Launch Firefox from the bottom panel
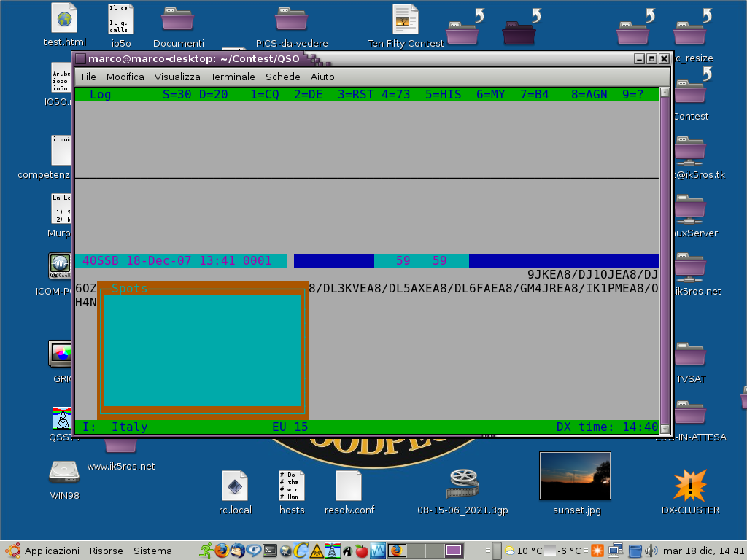 click(x=222, y=551)
